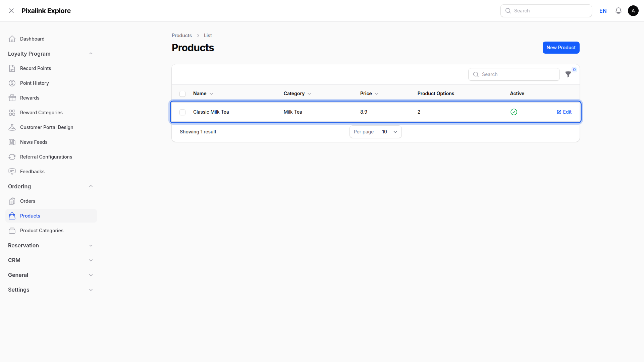
Task: Open the table filter funnel icon
Action: coord(568,74)
